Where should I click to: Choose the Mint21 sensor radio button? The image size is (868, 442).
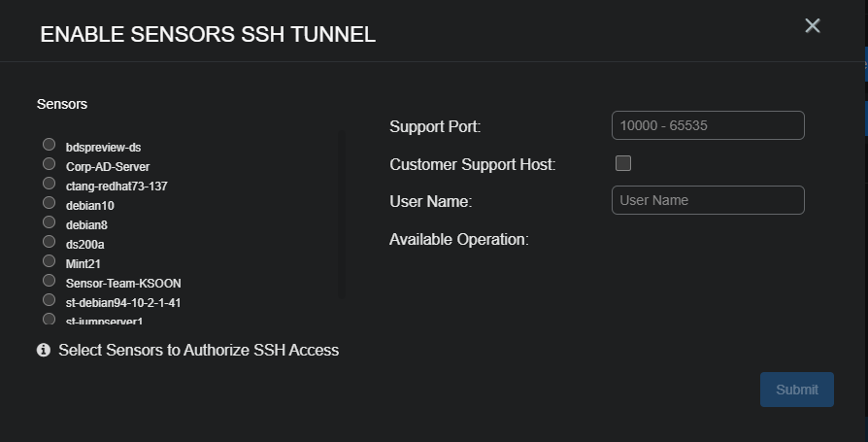49,261
